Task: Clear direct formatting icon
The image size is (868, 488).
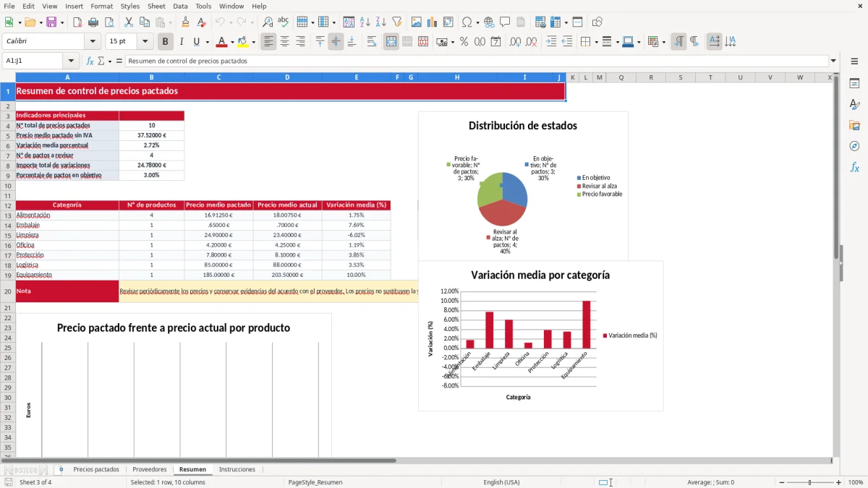Action: [x=201, y=22]
